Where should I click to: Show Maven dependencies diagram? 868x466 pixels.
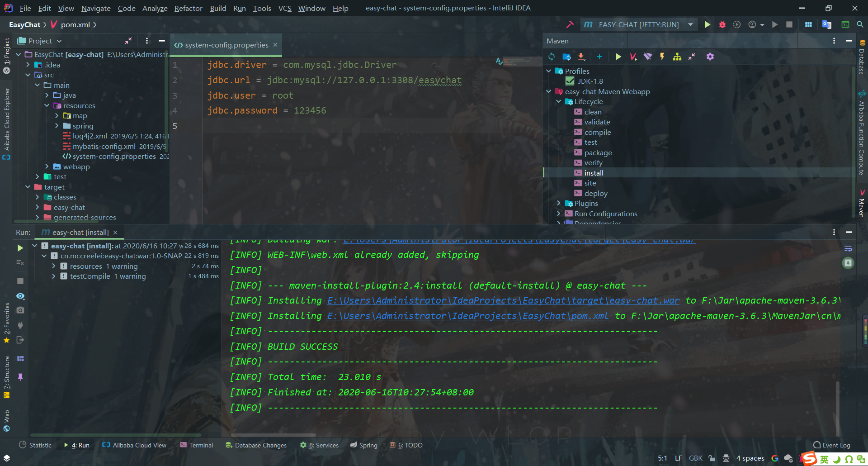coord(677,57)
